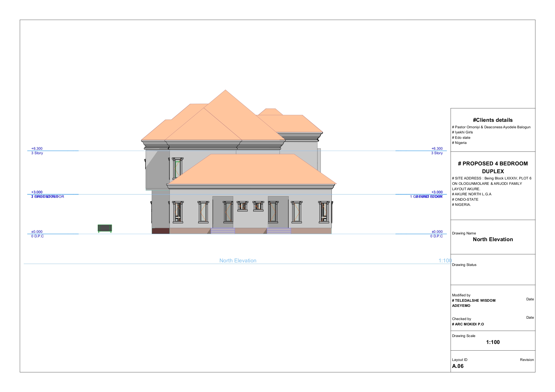
Task: Click the upper-floor window with green frame
Action: [178, 168]
